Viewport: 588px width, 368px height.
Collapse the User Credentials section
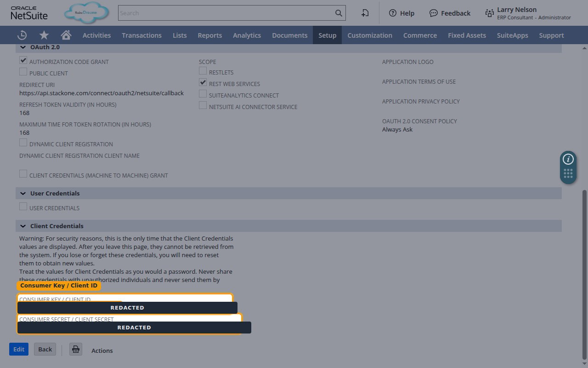(x=23, y=193)
